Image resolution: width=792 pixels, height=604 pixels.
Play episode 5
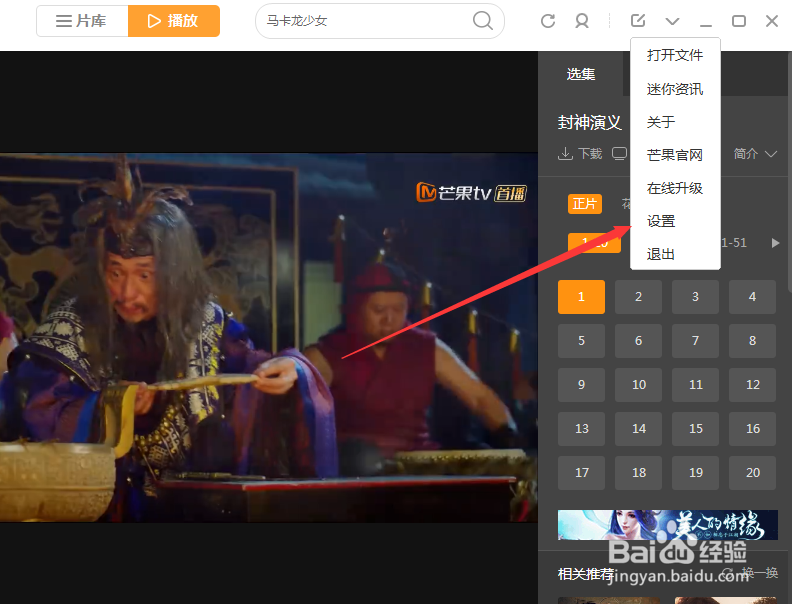tap(581, 341)
